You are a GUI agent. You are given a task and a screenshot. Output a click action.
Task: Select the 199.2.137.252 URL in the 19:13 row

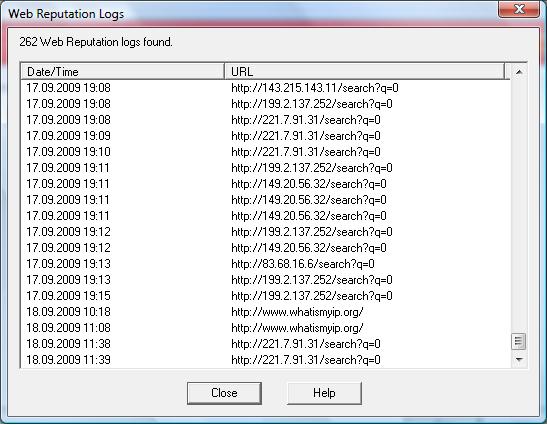pyautogui.click(x=312, y=280)
